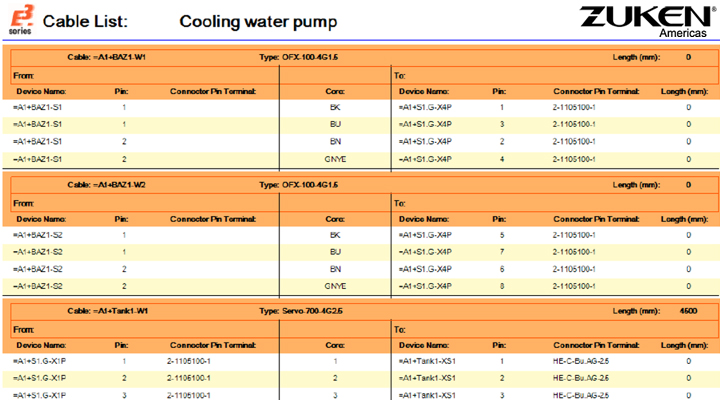Screen dimensions: 720x400
Task: Click the 'Core:' column header in the W1 table
Action: click(x=335, y=91)
